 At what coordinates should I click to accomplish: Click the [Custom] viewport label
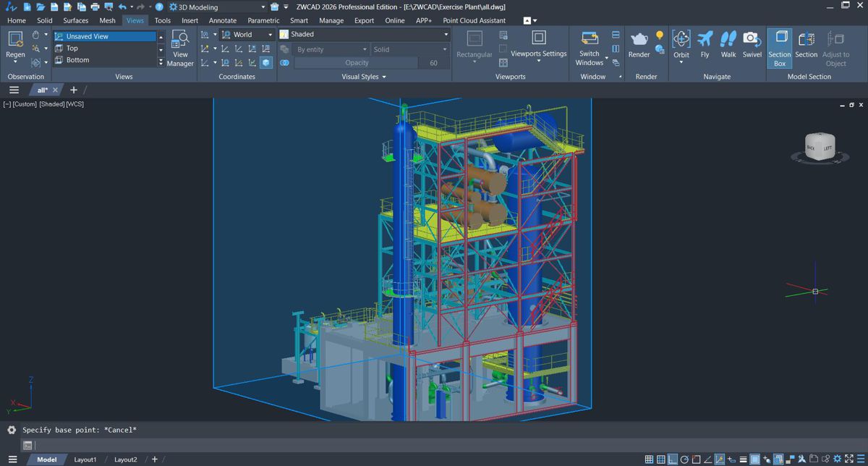[24, 104]
